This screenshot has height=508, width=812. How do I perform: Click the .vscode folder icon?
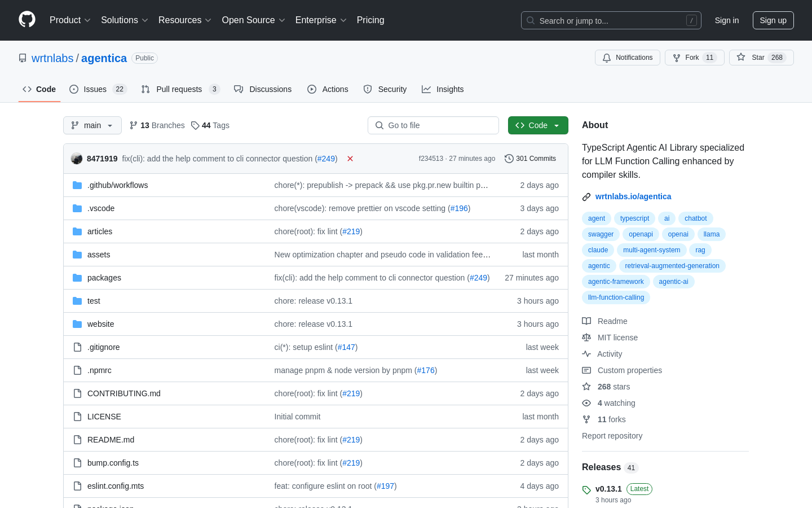pyautogui.click(x=77, y=208)
